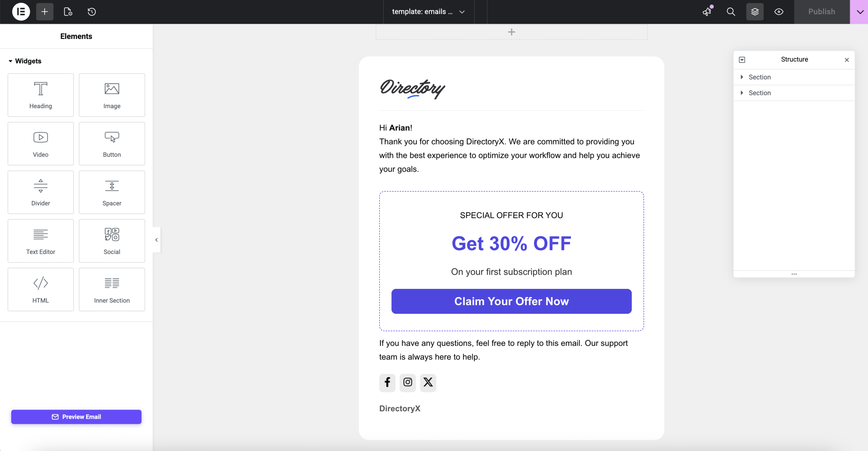The image size is (868, 451).
Task: Click the Facebook icon in email
Action: [x=387, y=383]
